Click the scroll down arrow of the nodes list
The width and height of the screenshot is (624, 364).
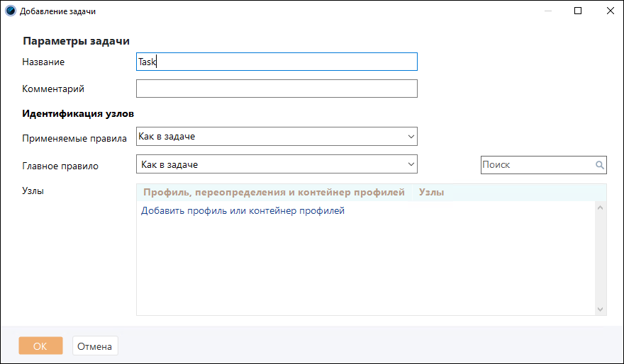click(x=601, y=309)
